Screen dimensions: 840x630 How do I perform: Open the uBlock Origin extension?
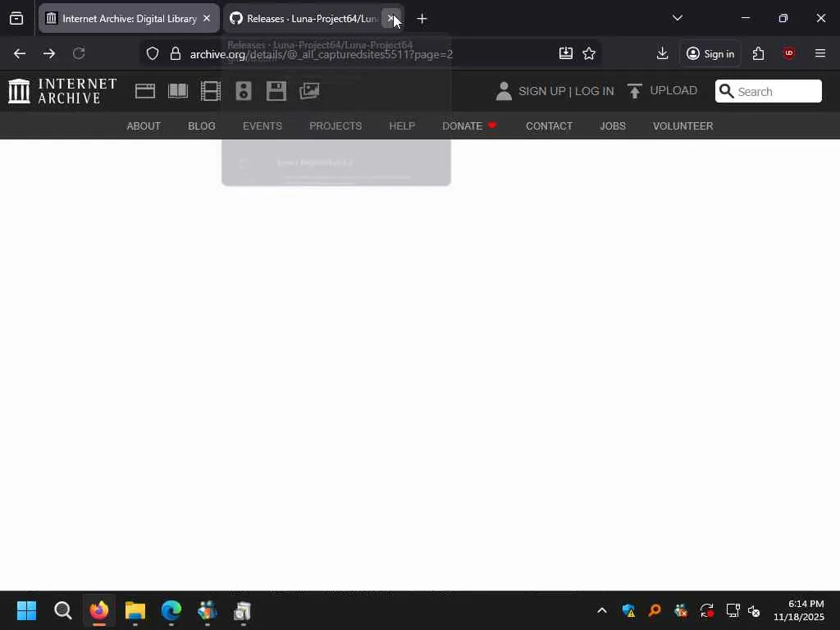(788, 53)
